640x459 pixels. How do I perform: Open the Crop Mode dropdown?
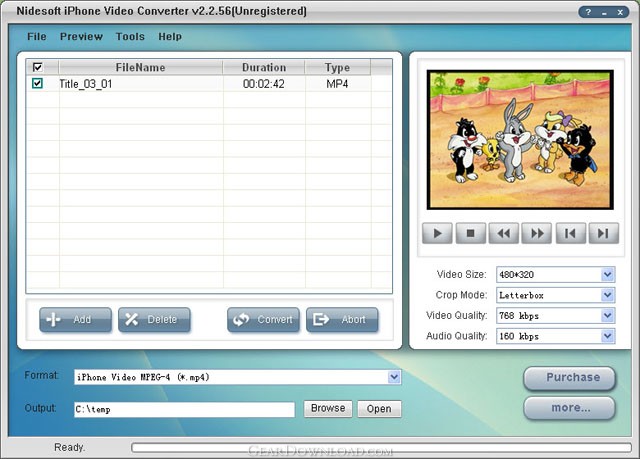[607, 295]
